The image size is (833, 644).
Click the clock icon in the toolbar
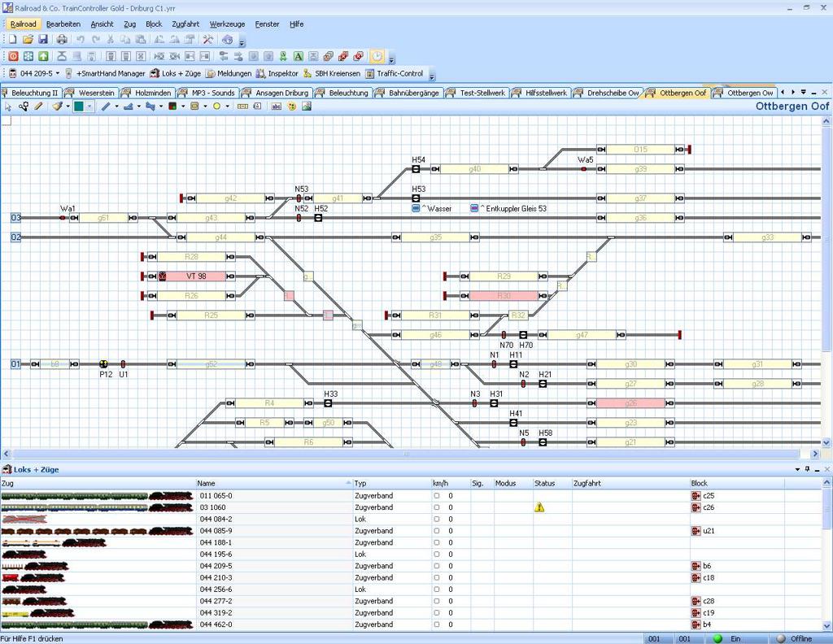377,56
